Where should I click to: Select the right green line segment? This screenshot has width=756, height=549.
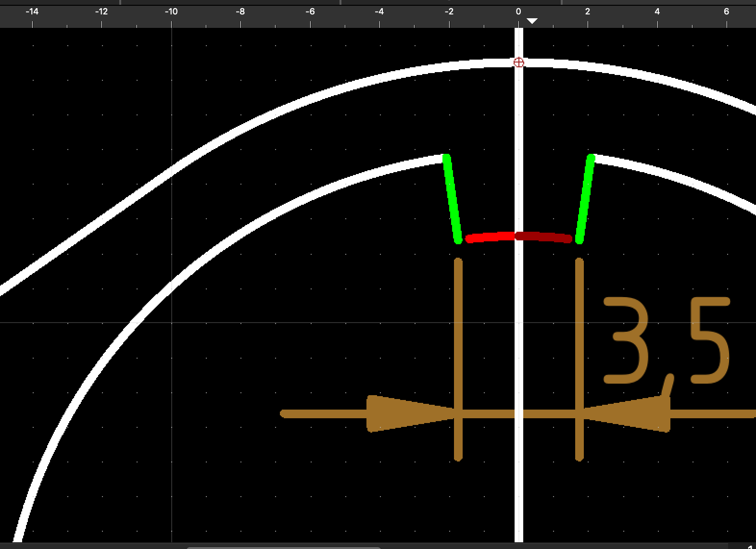click(x=585, y=199)
